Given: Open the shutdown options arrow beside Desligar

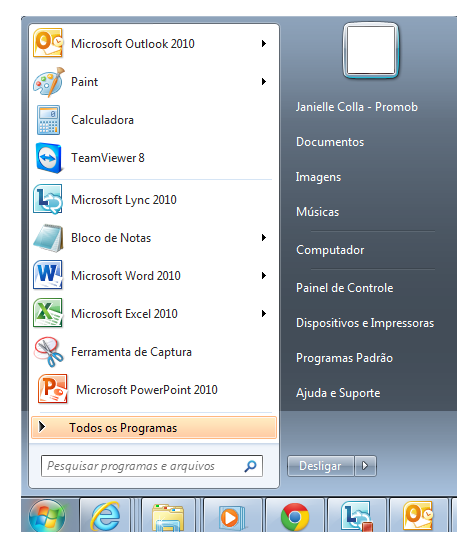Looking at the screenshot, I should click(x=365, y=466).
